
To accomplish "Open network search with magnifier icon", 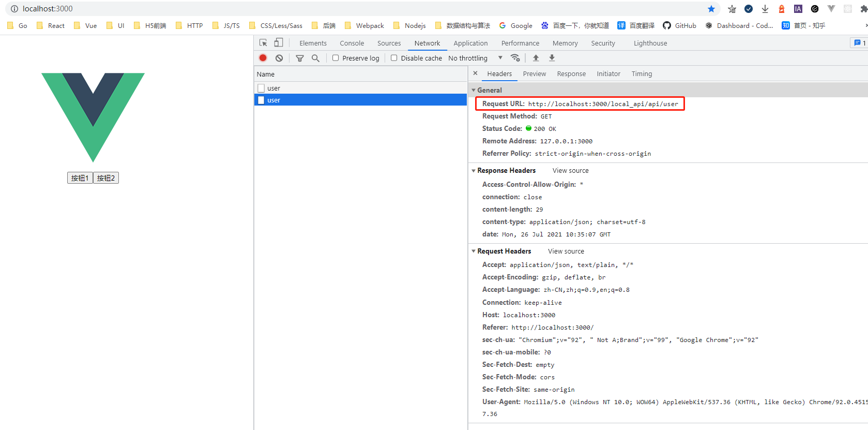I will 315,58.
